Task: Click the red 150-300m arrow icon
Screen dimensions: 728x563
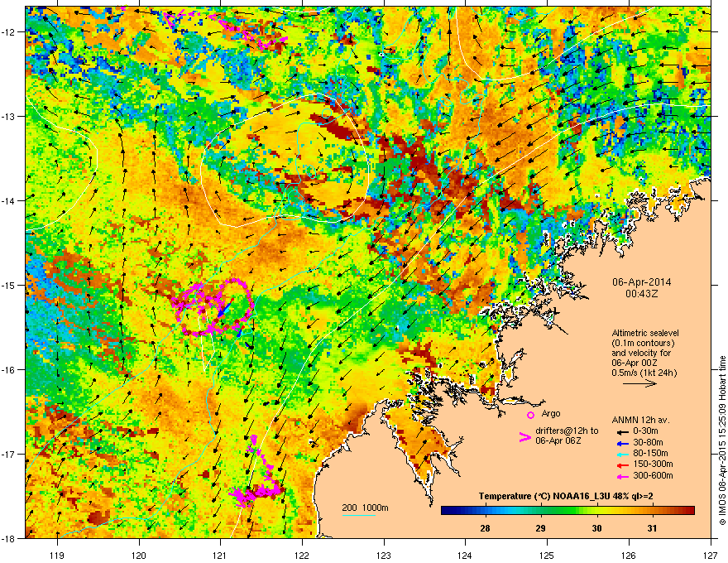Action: pos(622,464)
